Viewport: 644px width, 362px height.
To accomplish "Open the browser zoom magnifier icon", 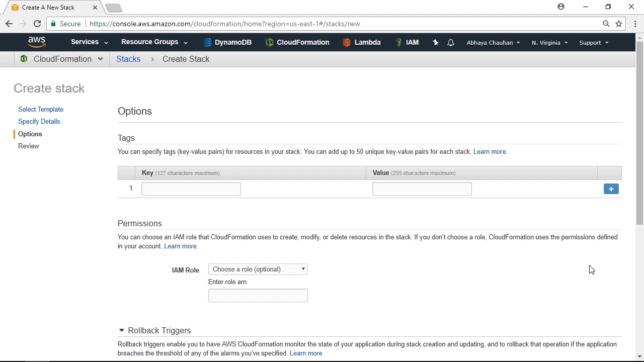I will pos(606,24).
